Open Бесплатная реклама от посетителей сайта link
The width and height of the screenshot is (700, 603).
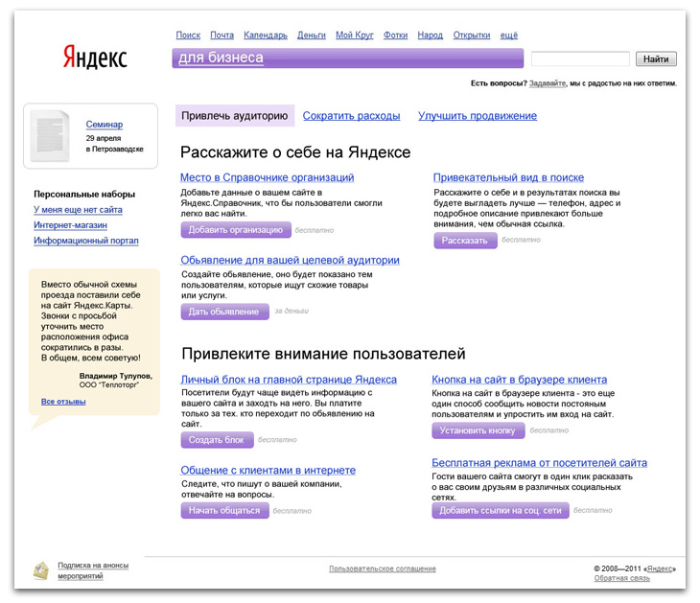pyautogui.click(x=539, y=462)
